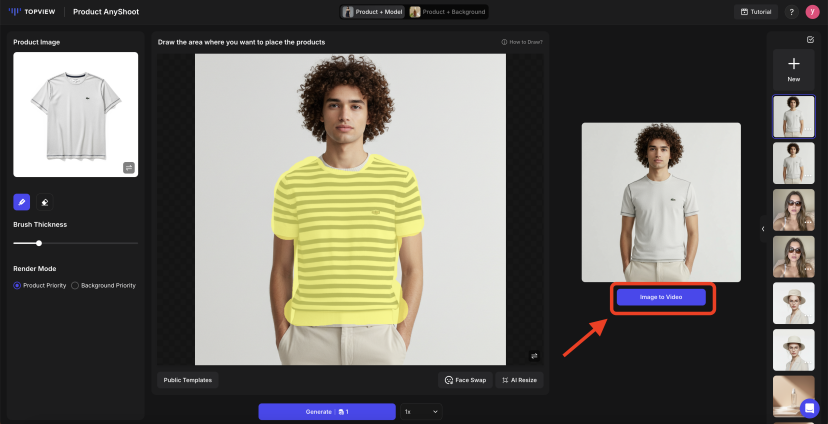Image resolution: width=828 pixels, height=424 pixels.
Task: Toggle the multi-select checkbox in history panel
Action: click(x=810, y=40)
